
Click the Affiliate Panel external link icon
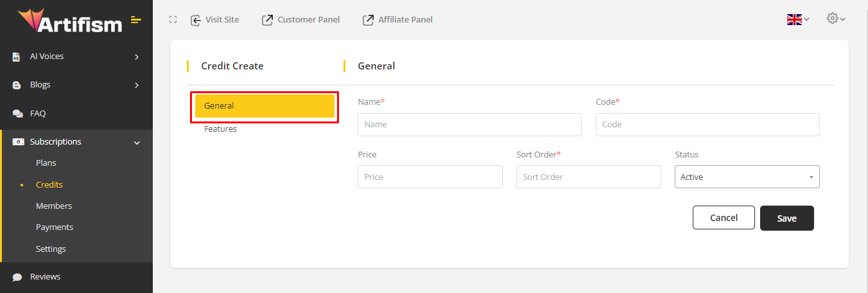pos(368,20)
